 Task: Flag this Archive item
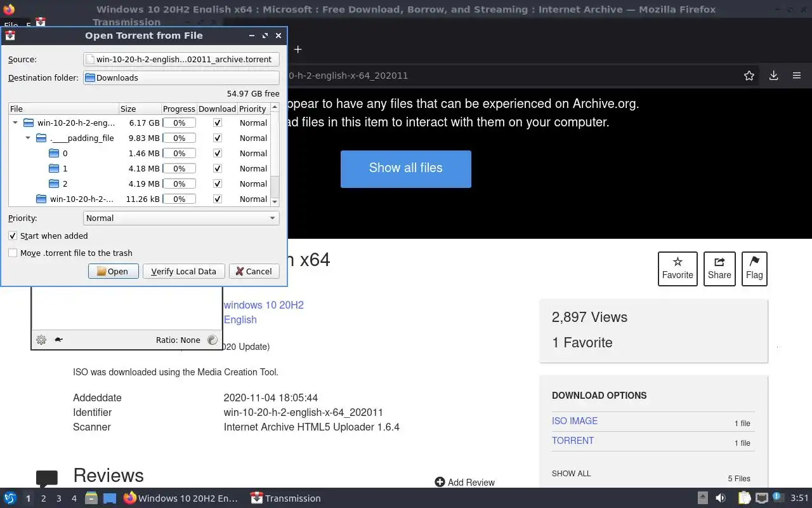(754, 269)
